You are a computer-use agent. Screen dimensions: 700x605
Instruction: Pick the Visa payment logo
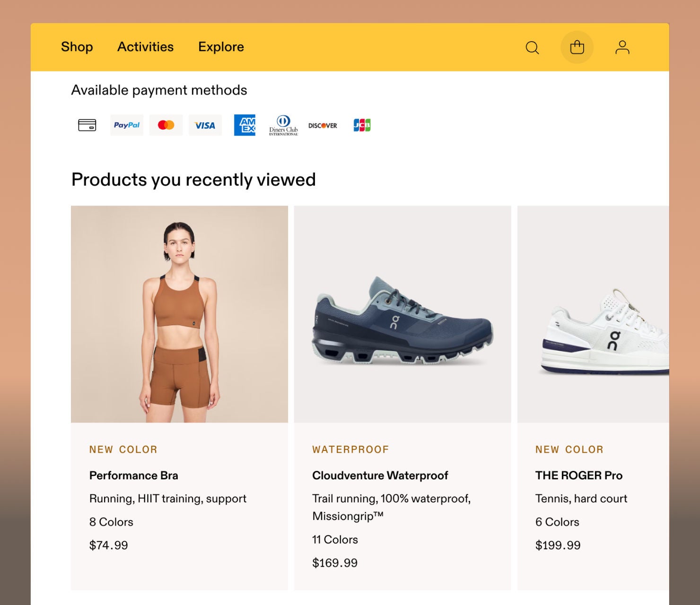[x=205, y=125]
